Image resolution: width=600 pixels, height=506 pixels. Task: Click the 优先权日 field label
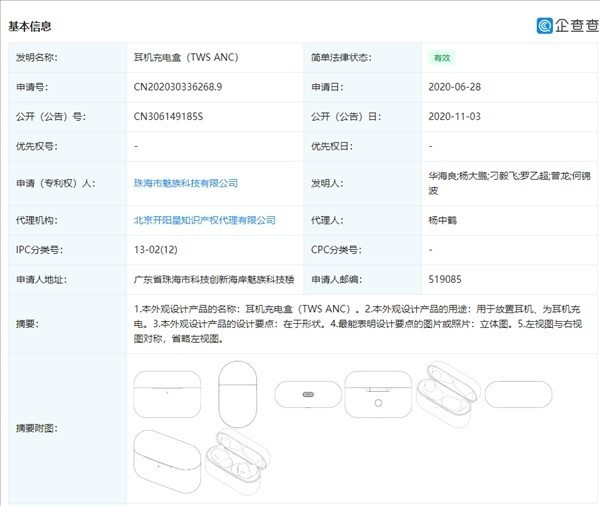(332, 146)
